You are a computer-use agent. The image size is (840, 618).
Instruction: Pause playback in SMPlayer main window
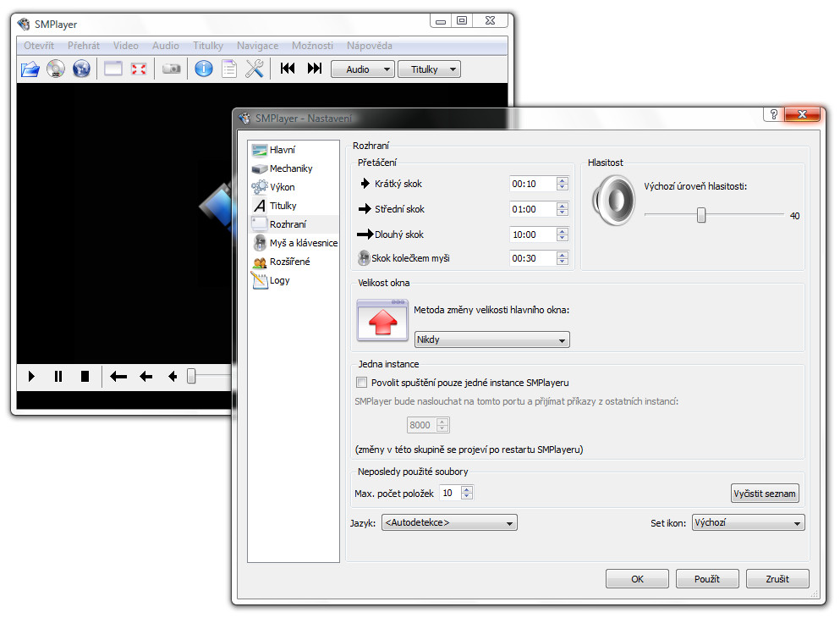coord(58,377)
